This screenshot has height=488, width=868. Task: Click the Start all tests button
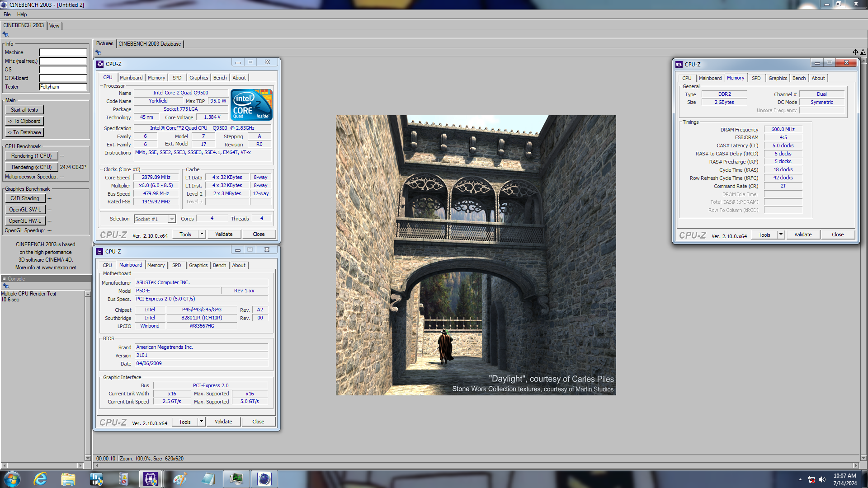pyautogui.click(x=24, y=110)
